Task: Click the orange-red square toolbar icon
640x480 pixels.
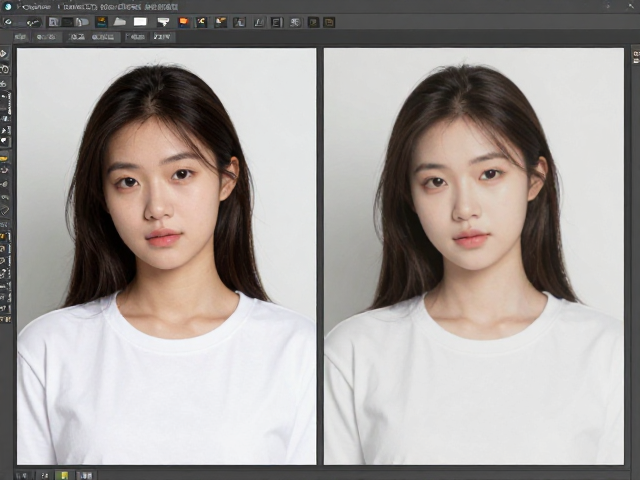Action: [184, 22]
